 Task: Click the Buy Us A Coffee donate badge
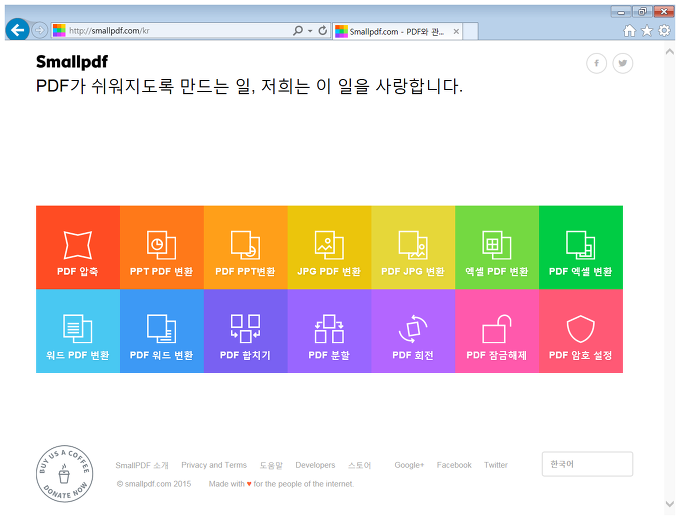point(64,474)
